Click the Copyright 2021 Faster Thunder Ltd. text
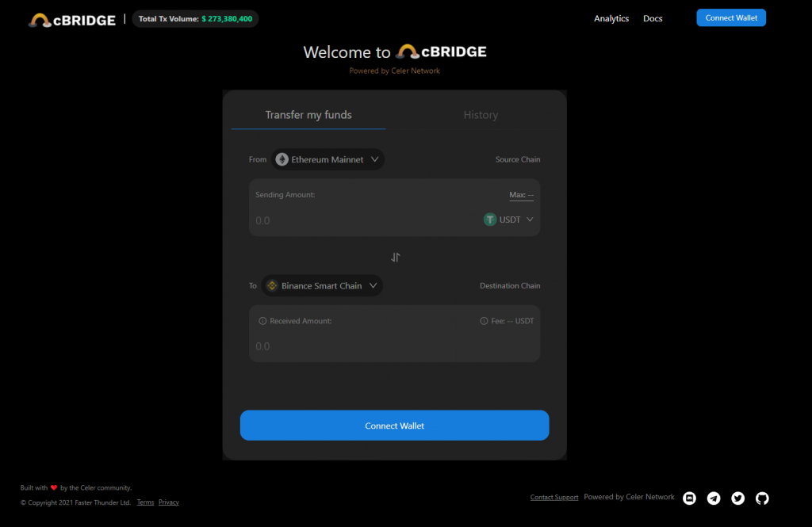 pyautogui.click(x=75, y=502)
